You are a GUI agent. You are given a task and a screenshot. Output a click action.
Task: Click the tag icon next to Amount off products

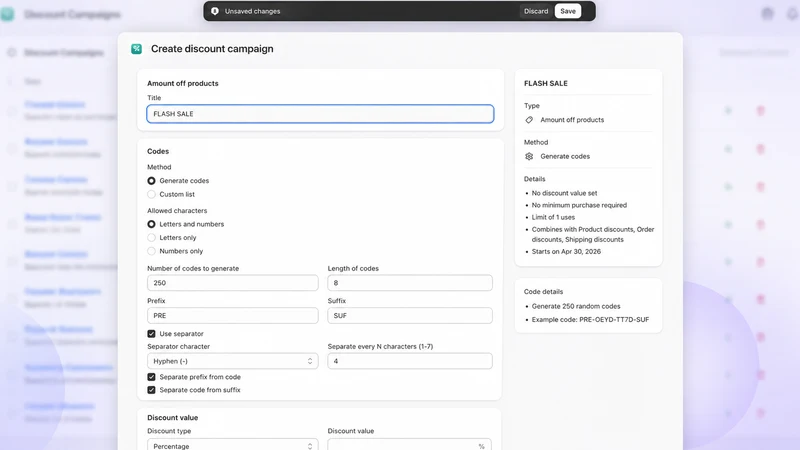529,120
